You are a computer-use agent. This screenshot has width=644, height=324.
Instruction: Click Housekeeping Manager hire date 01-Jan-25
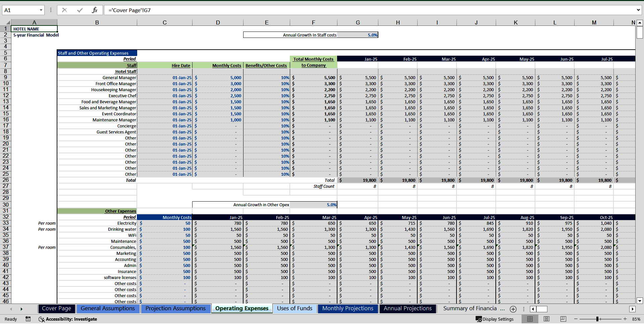pos(165,90)
